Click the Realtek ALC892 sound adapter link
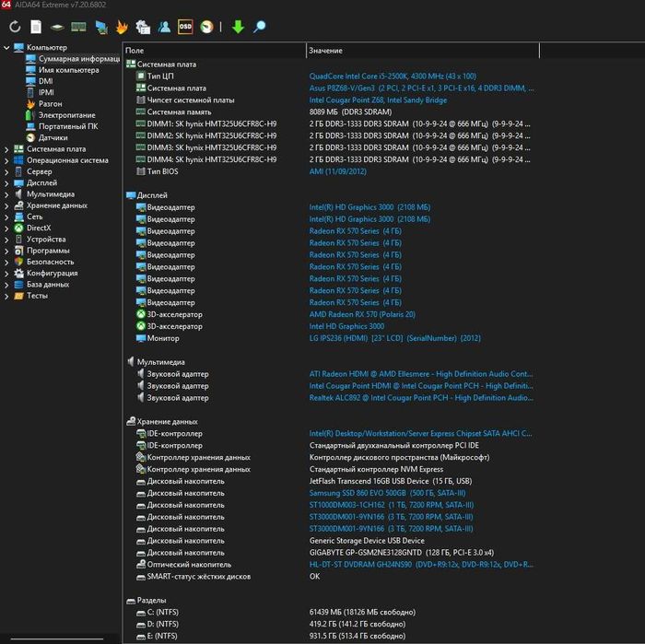The width and height of the screenshot is (645, 644). pos(421,398)
